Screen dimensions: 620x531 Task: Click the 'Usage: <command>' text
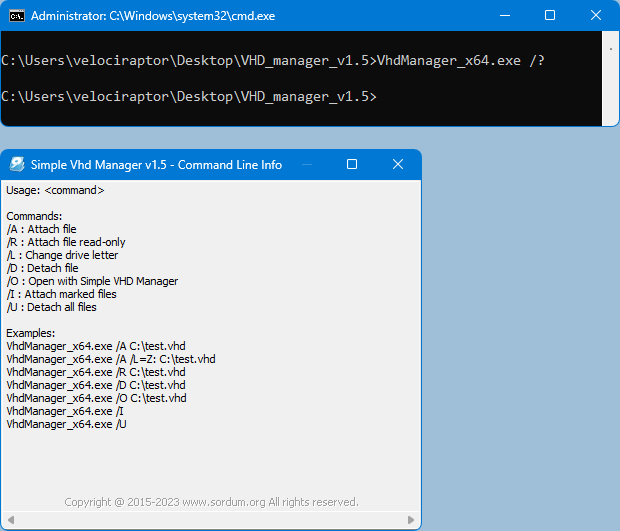tap(55, 190)
